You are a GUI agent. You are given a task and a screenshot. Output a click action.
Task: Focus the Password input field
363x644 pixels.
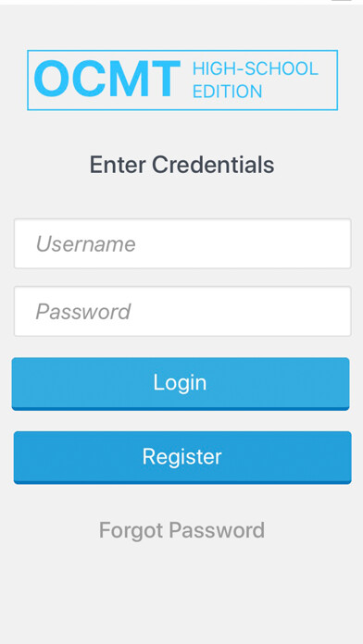182,311
